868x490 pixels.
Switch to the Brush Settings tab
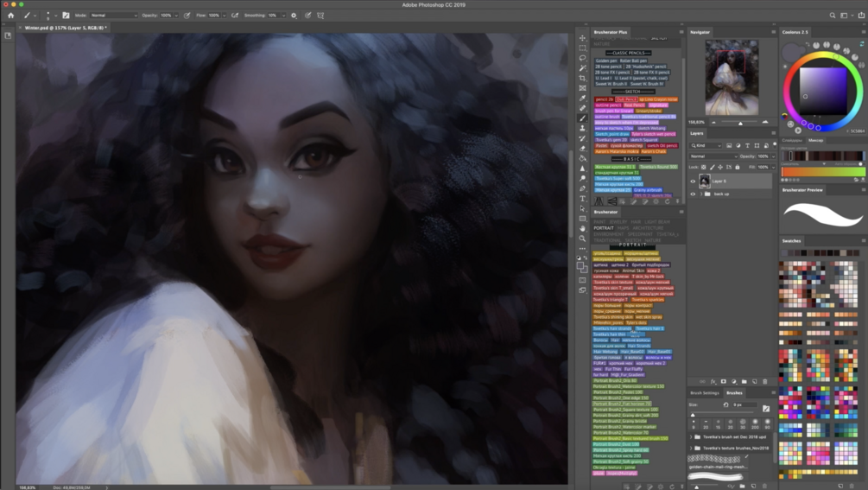(x=704, y=392)
